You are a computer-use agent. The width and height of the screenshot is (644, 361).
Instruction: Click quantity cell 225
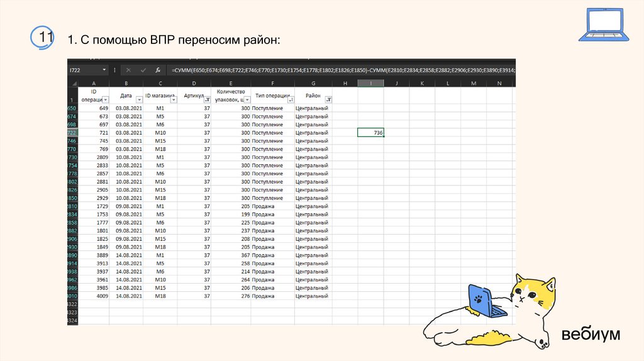click(x=231, y=223)
